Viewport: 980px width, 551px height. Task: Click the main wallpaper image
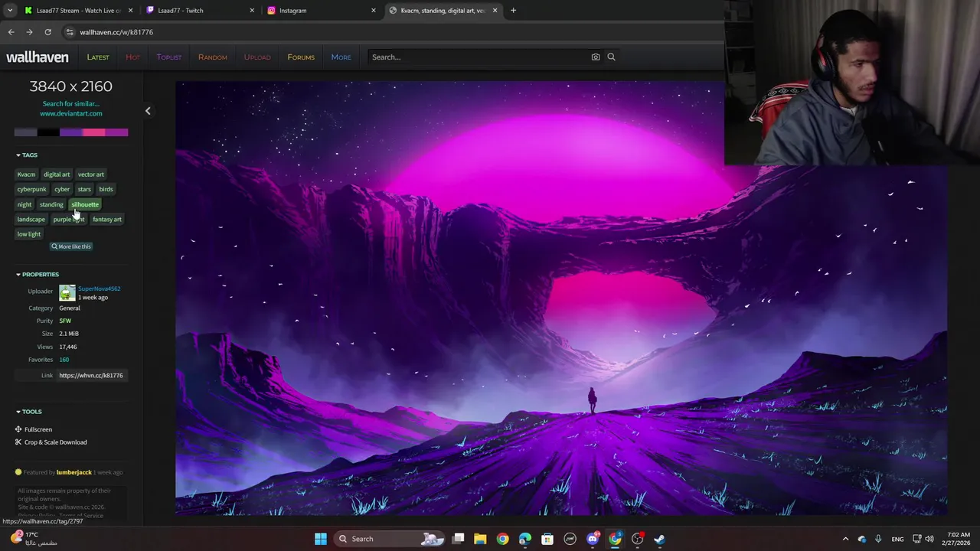coord(561,298)
